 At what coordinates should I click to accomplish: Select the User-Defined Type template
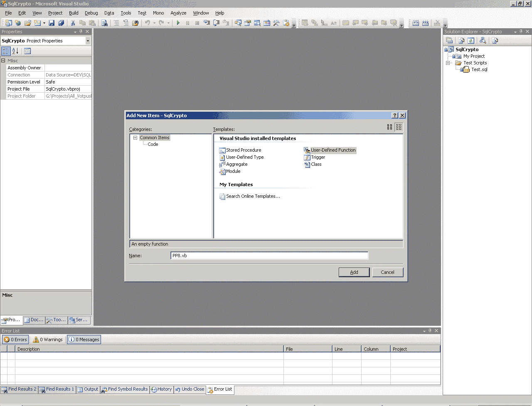(241, 157)
